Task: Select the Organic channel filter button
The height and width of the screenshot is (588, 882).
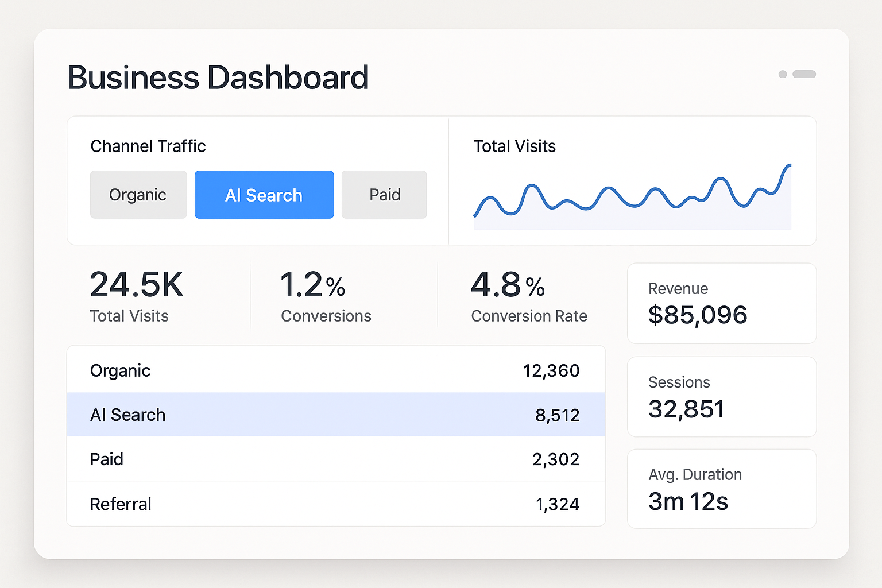Action: tap(138, 194)
